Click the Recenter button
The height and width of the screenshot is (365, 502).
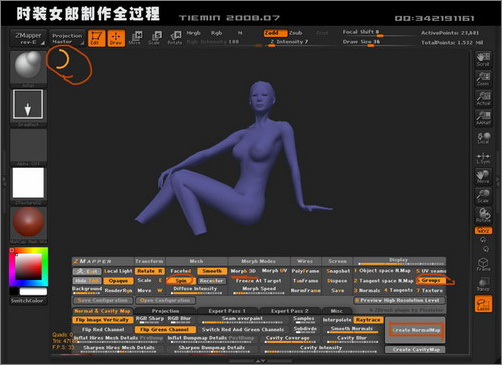click(x=212, y=281)
